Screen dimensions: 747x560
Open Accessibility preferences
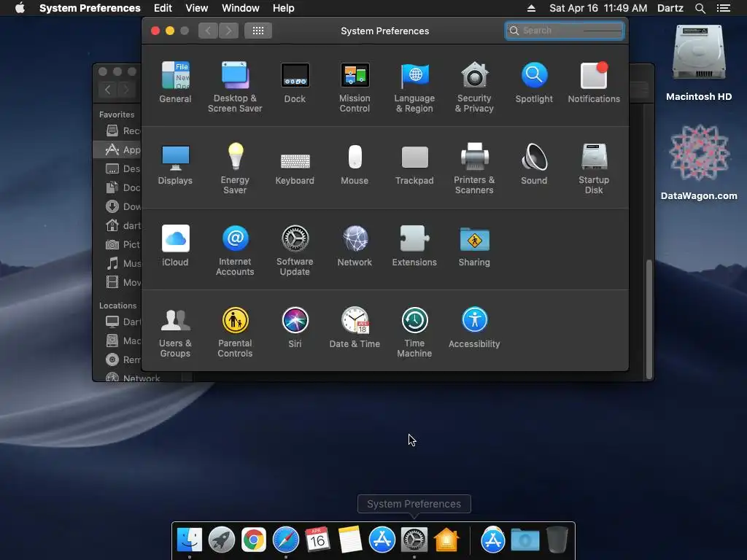click(474, 327)
